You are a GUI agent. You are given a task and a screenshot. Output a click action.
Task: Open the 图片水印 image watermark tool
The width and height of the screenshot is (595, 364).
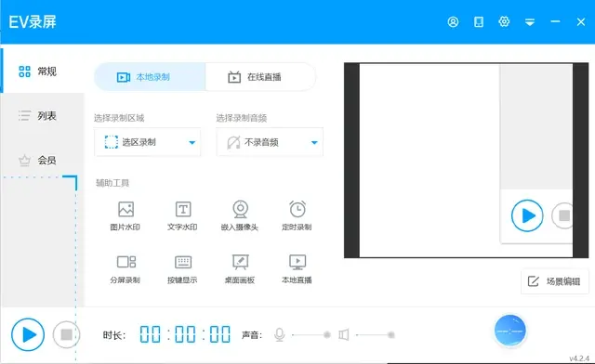click(x=126, y=215)
